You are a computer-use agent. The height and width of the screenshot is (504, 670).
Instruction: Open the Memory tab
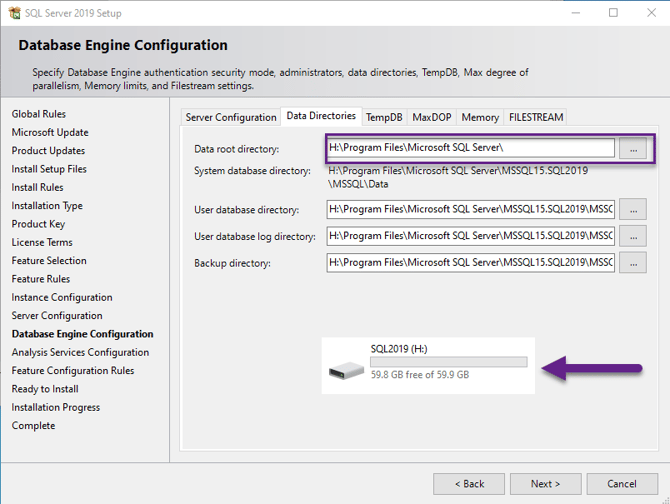pos(480,117)
